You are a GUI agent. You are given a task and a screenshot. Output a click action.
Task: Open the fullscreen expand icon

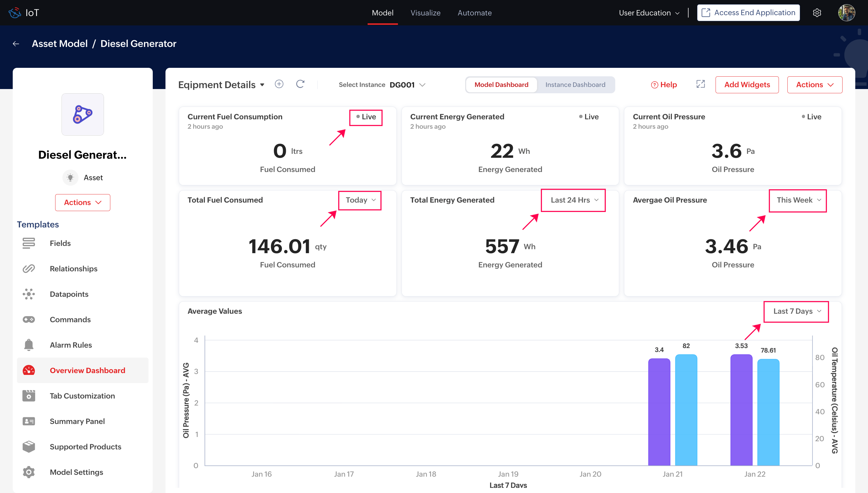pos(700,84)
